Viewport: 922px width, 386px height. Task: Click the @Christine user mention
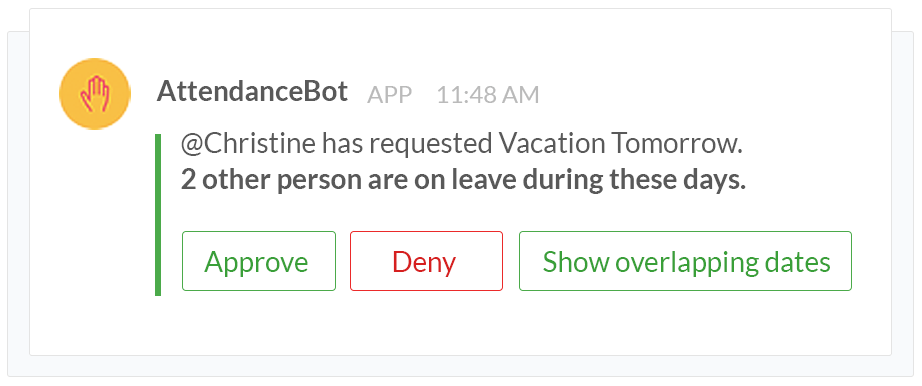pyautogui.click(x=248, y=145)
